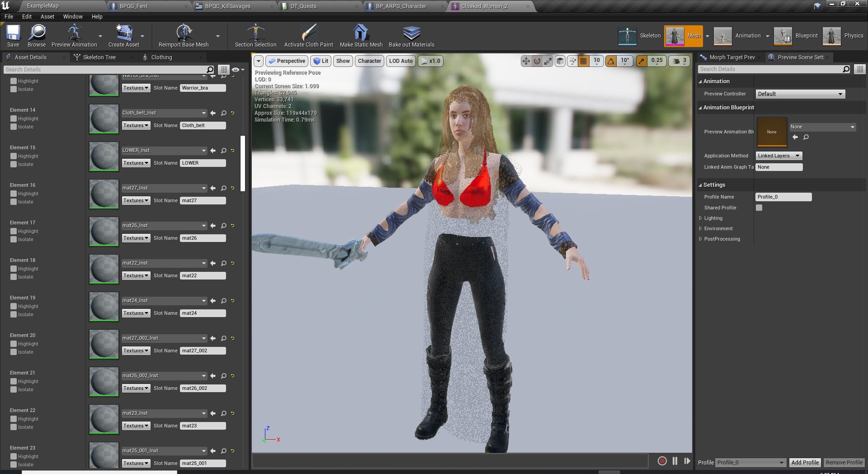Click the Perspective viewport button
Screen dimensions: 868x474
pyautogui.click(x=287, y=61)
